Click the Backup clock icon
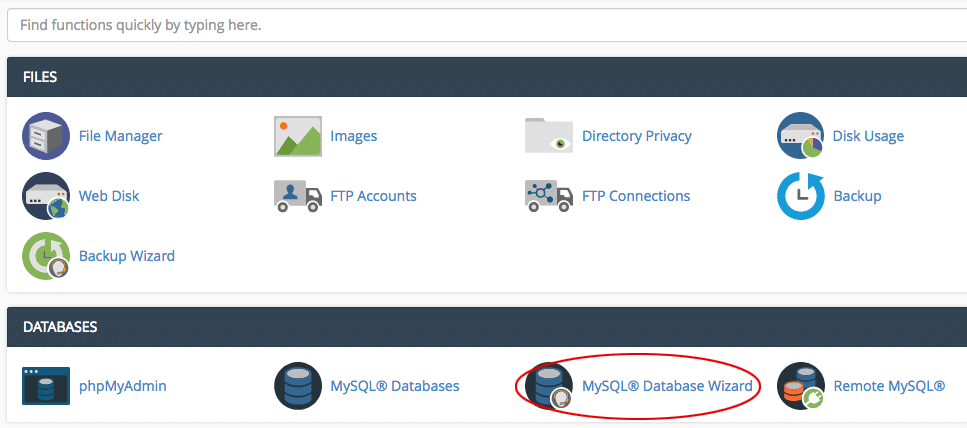Screen dimensions: 967x428 800,196
